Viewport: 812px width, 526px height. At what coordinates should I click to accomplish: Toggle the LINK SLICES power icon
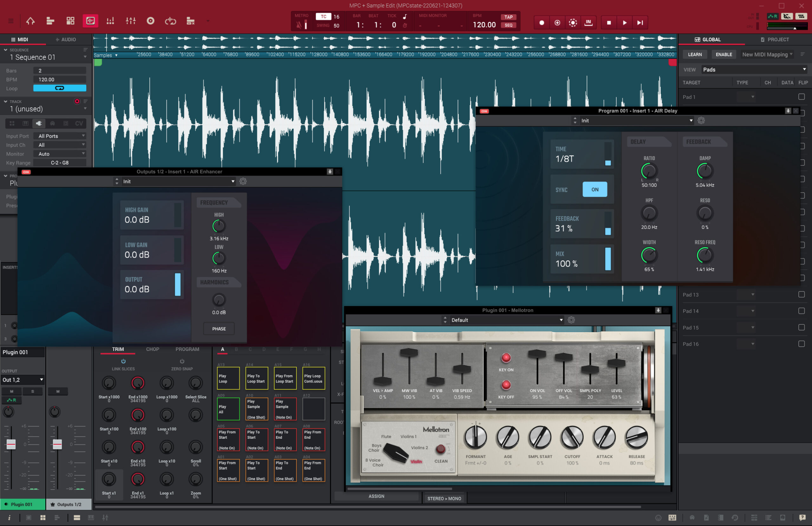point(123,361)
